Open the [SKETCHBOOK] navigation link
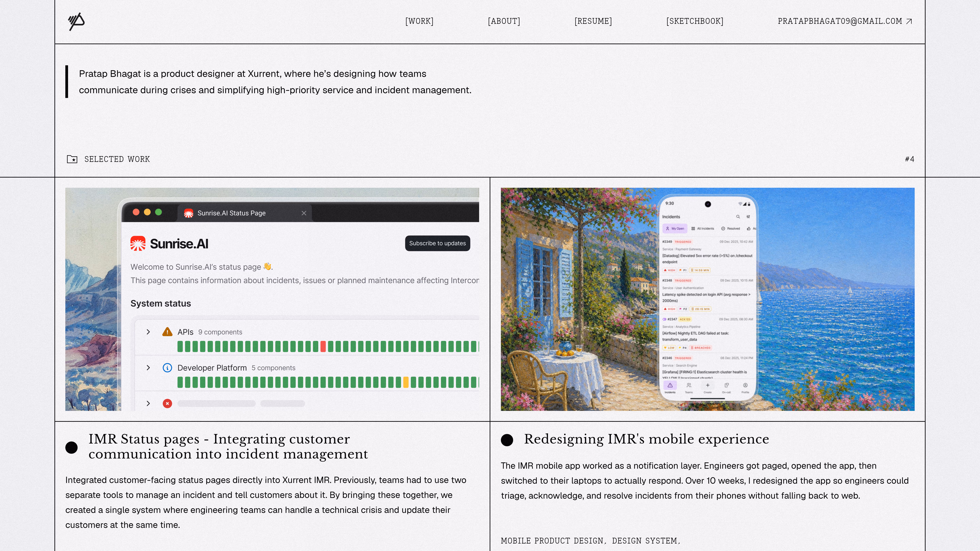Viewport: 980px width, 551px height. [x=695, y=21]
